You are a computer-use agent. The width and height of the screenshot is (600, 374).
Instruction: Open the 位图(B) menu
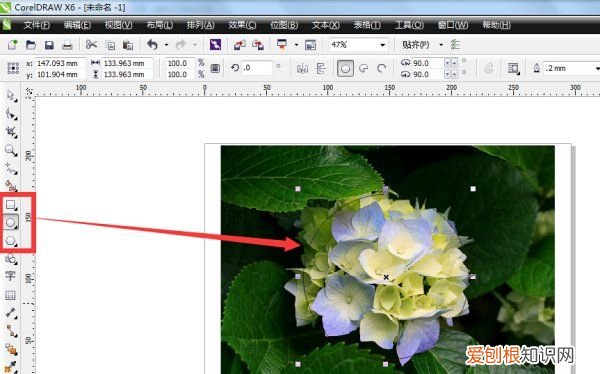click(x=284, y=25)
